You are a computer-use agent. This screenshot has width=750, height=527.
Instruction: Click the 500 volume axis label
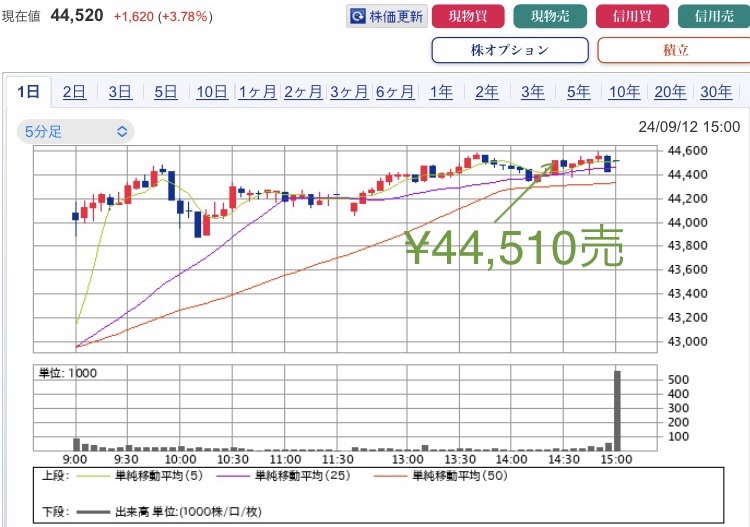678,380
